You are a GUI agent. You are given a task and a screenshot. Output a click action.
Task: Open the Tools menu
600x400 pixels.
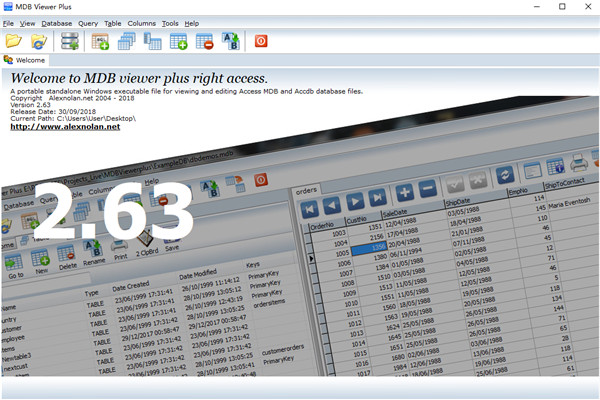coord(170,23)
